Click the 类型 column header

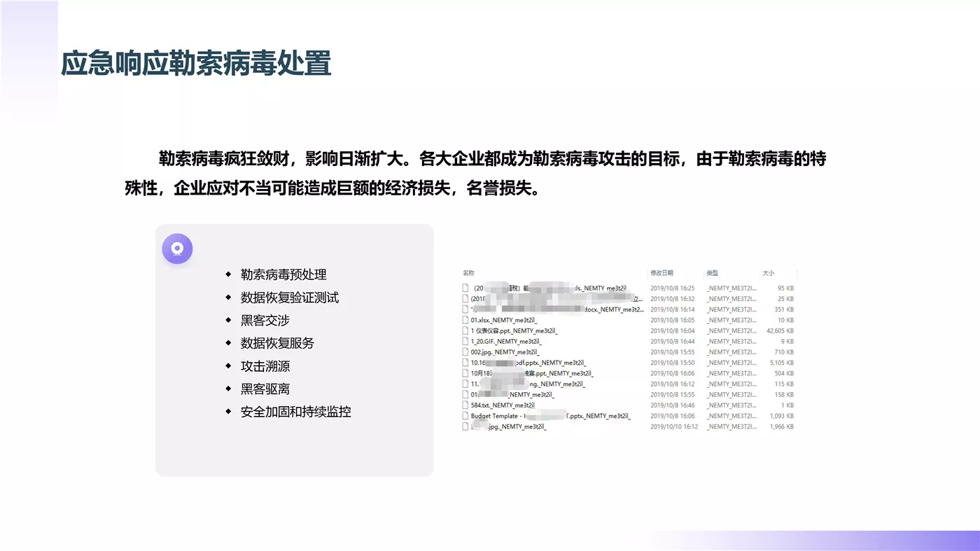pos(712,273)
